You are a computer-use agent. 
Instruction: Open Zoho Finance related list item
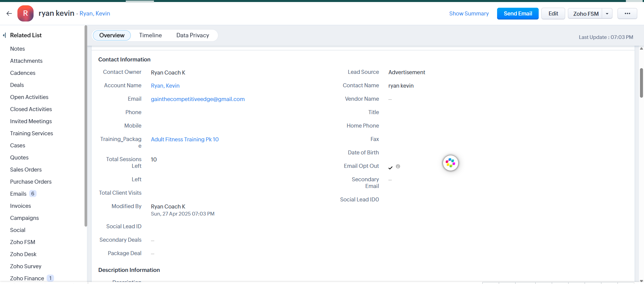(32, 278)
